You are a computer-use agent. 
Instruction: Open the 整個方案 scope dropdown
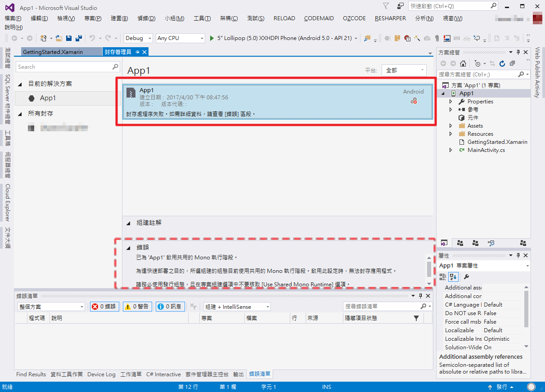click(51, 307)
